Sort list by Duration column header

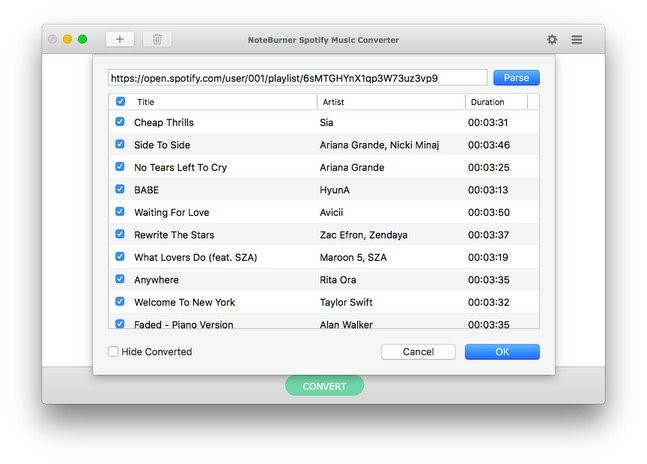[x=495, y=101]
